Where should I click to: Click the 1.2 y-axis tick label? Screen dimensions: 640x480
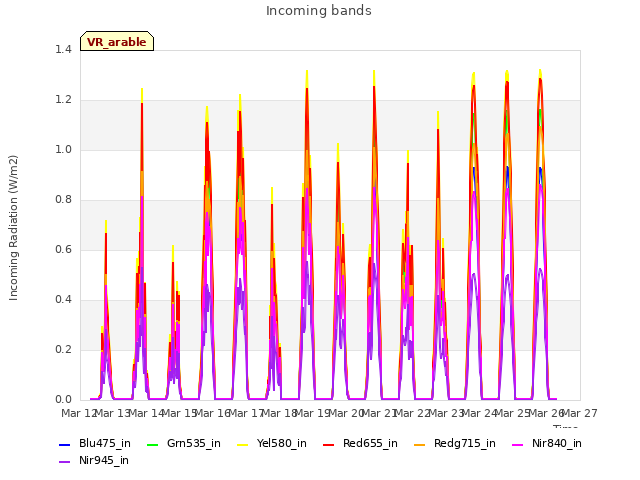pos(63,100)
